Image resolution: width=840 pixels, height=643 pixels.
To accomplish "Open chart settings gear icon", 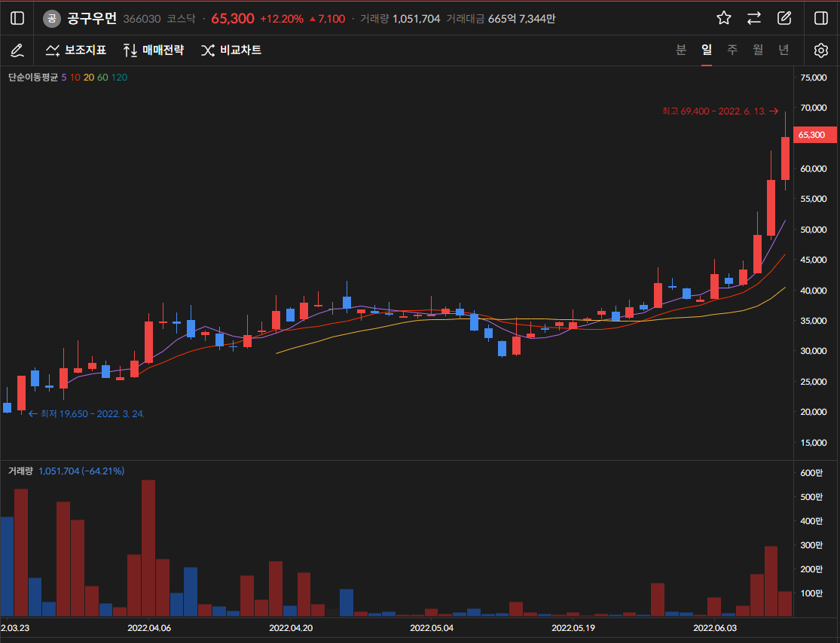I will click(820, 50).
